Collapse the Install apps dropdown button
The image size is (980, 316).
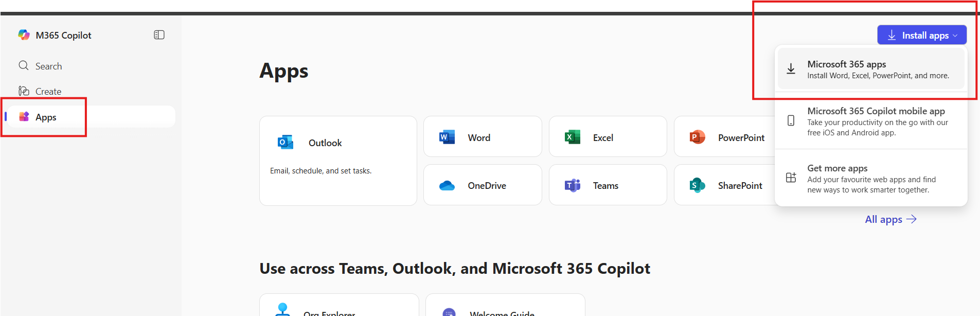click(921, 35)
